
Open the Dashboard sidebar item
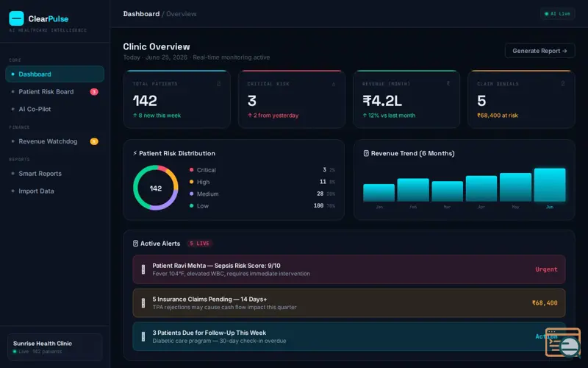pyautogui.click(x=54, y=74)
